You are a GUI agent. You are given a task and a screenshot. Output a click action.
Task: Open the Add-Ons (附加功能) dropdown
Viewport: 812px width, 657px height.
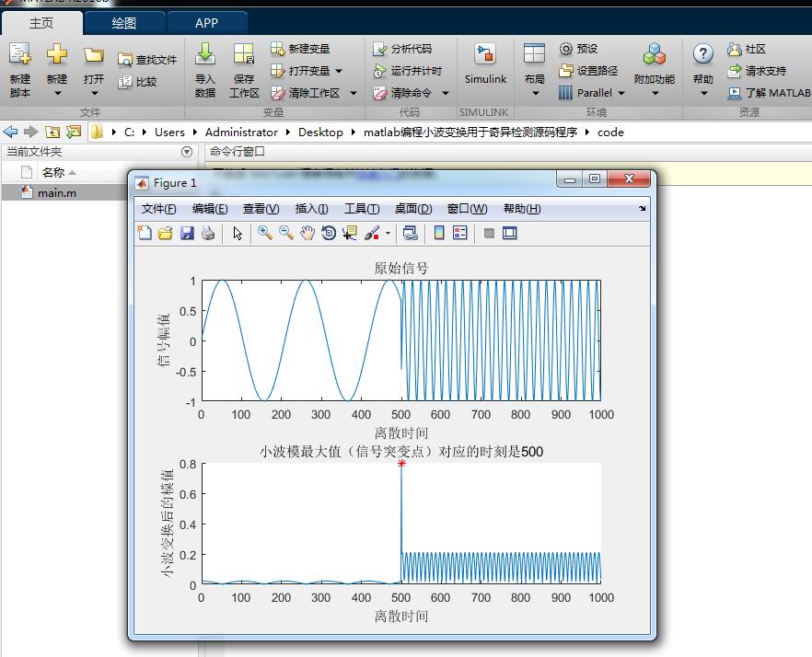tap(655, 71)
